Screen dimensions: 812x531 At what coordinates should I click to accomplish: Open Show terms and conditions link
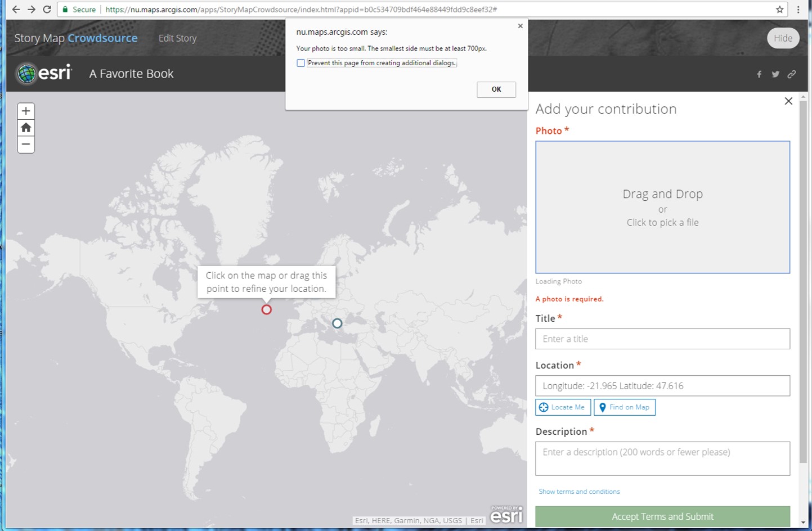tap(579, 492)
